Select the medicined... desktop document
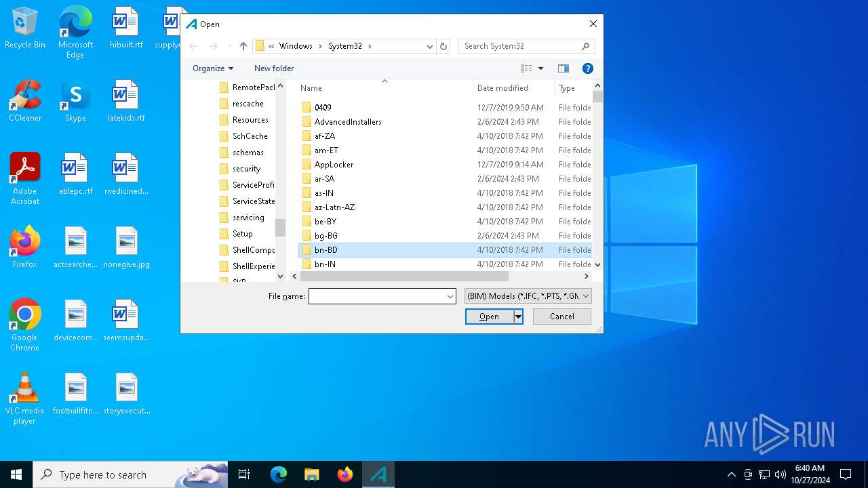 click(126, 175)
